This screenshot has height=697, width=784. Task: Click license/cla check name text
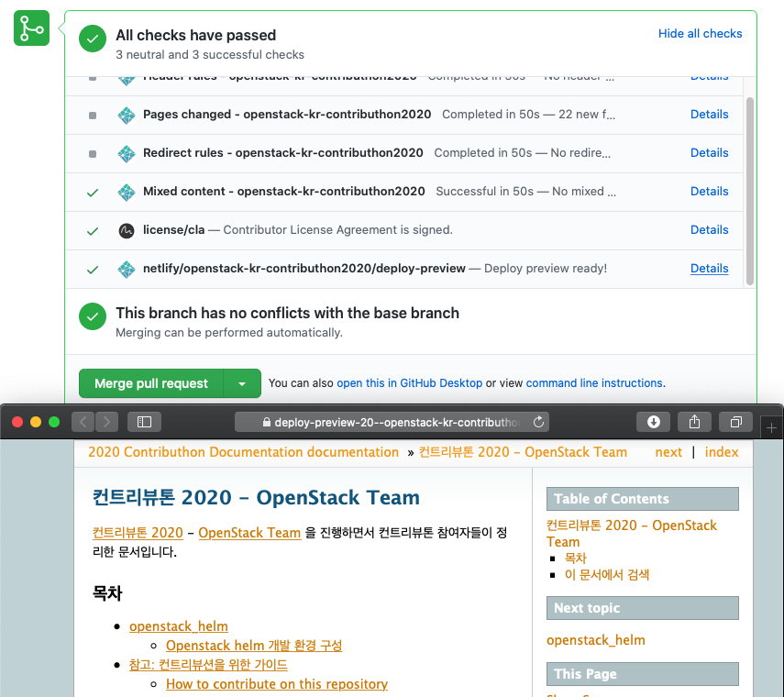(173, 230)
